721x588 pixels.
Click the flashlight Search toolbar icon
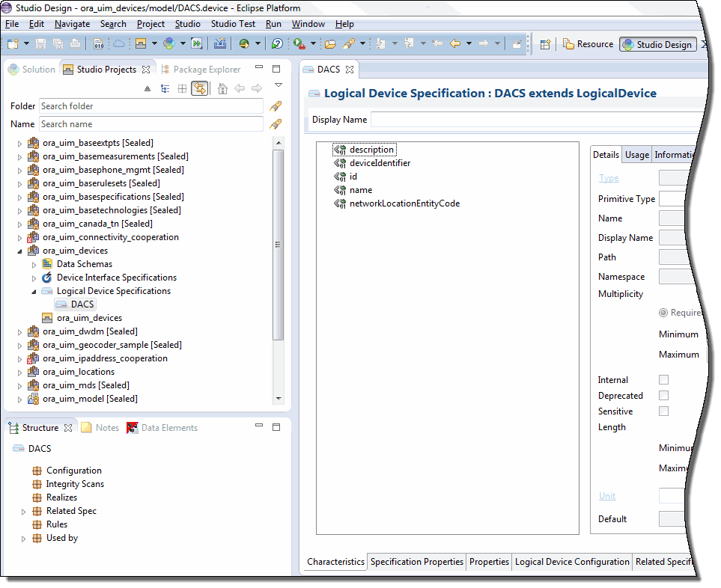[349, 43]
